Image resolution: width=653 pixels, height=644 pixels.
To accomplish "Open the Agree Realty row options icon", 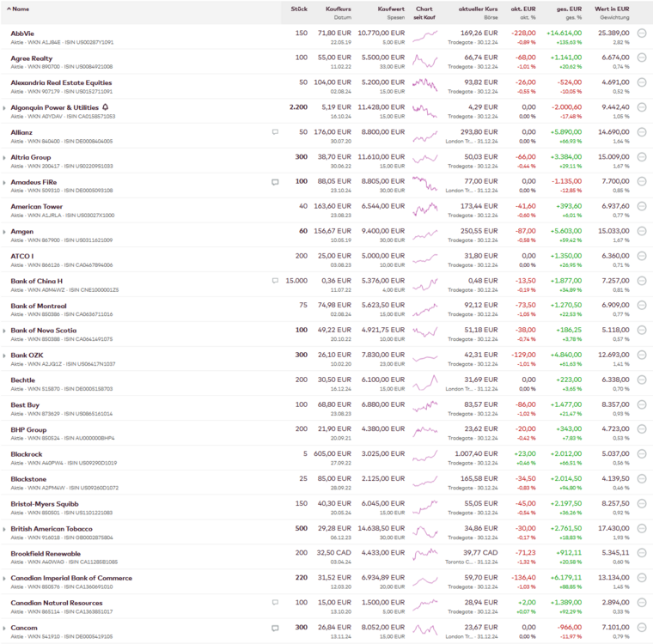I will click(642, 58).
